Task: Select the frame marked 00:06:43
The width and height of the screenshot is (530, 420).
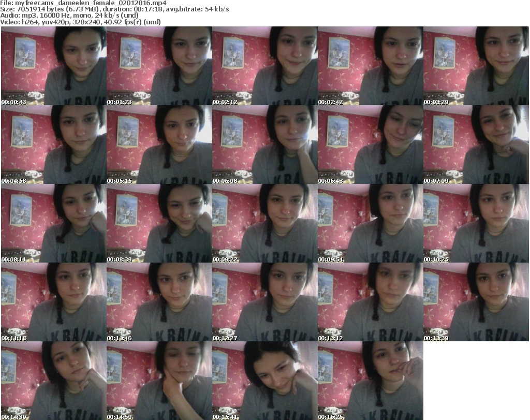Action: point(371,144)
